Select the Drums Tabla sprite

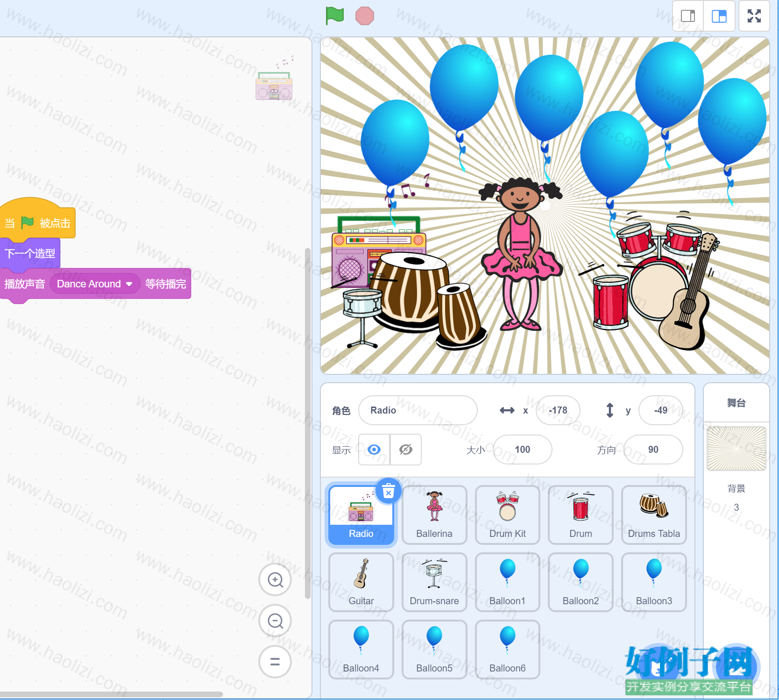(654, 515)
